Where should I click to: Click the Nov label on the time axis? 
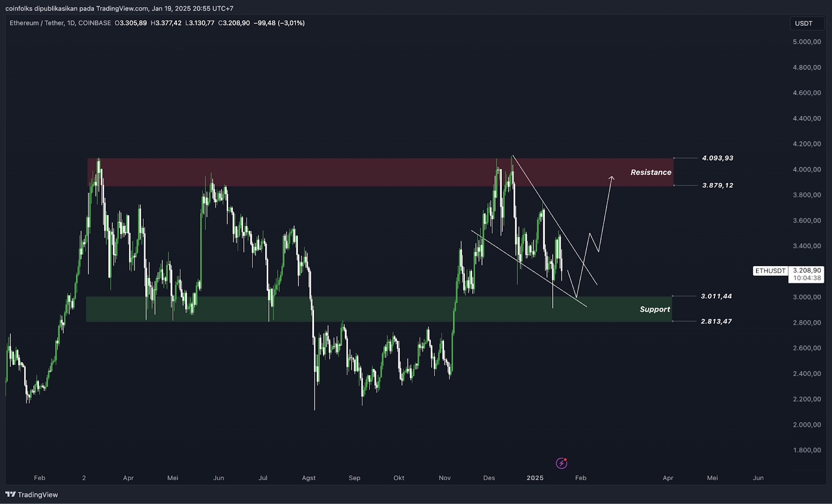point(445,478)
